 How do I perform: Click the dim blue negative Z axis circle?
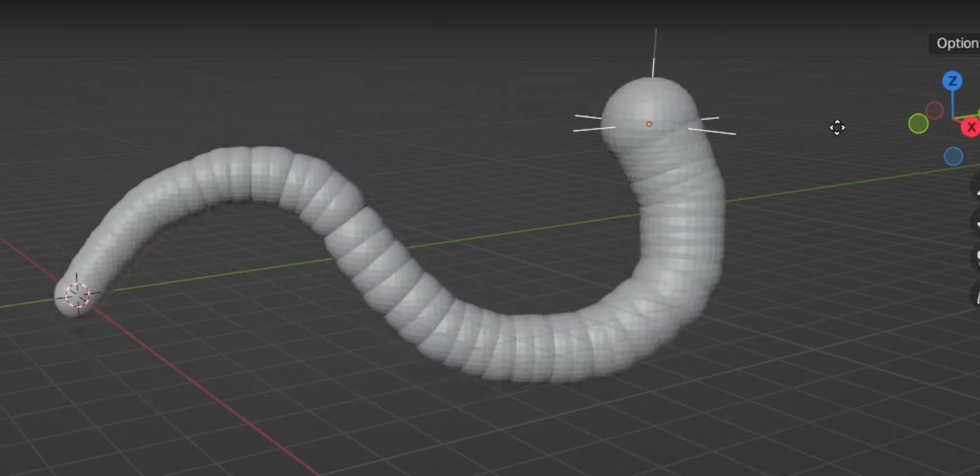point(953,156)
